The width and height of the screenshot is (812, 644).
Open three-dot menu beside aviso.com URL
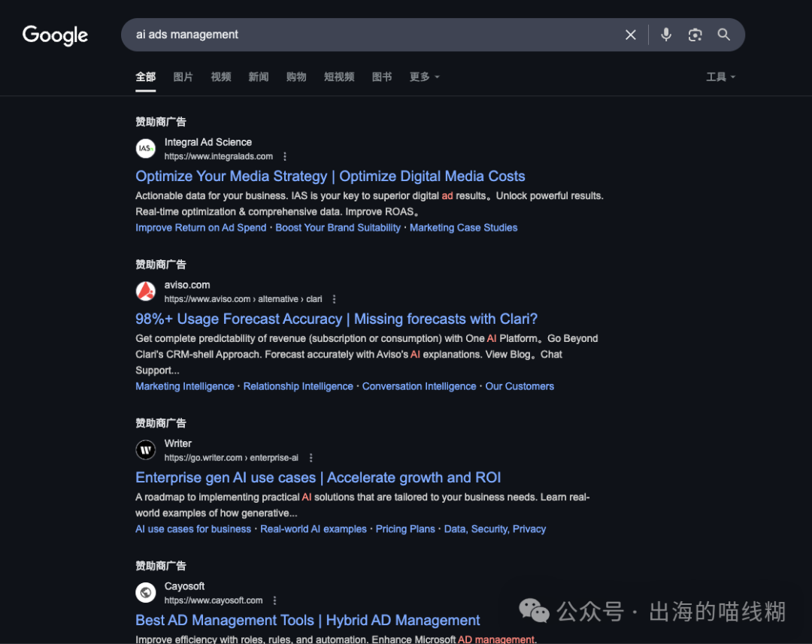(334, 299)
